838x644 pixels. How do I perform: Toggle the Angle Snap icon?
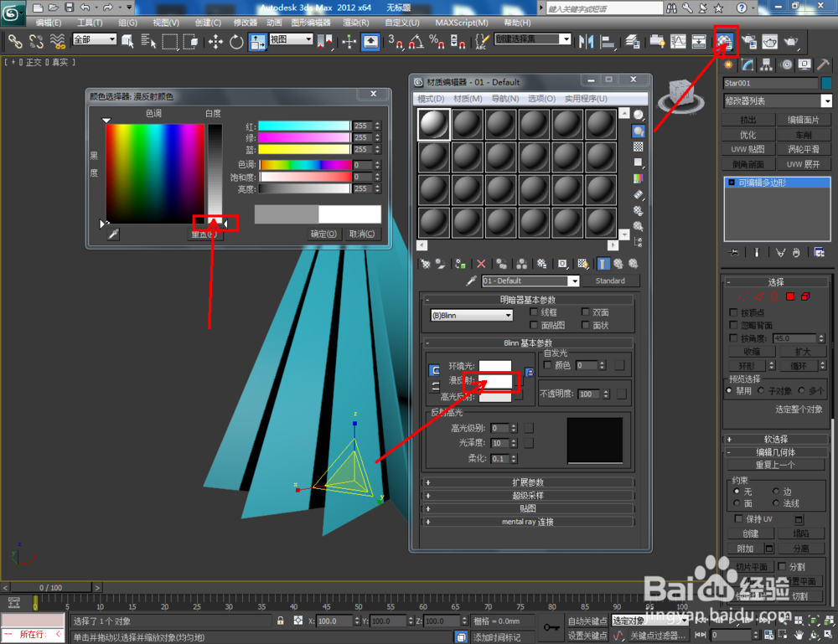click(416, 42)
